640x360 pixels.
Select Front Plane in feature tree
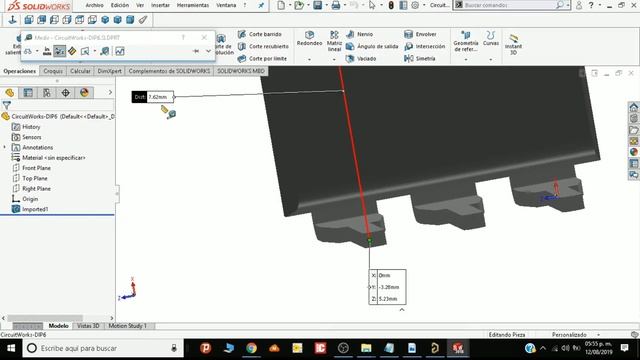coord(36,168)
